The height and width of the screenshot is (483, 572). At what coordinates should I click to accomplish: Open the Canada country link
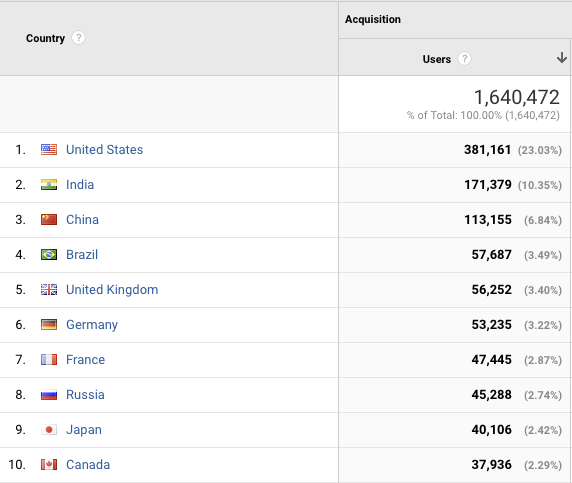pyautogui.click(x=88, y=465)
